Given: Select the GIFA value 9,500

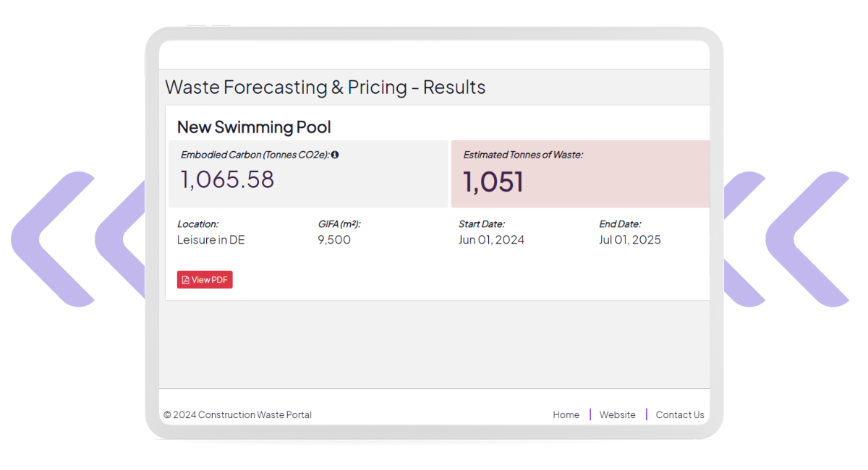Looking at the screenshot, I should pos(334,240).
